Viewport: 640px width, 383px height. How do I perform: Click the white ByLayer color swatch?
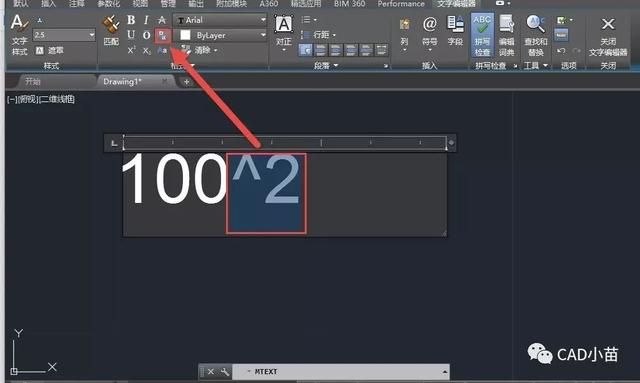(x=185, y=36)
